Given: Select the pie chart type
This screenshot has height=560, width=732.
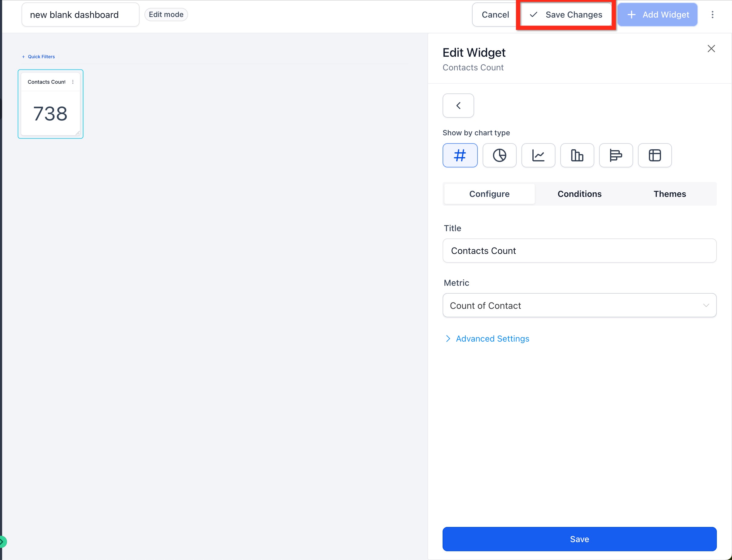Looking at the screenshot, I should pos(499,155).
